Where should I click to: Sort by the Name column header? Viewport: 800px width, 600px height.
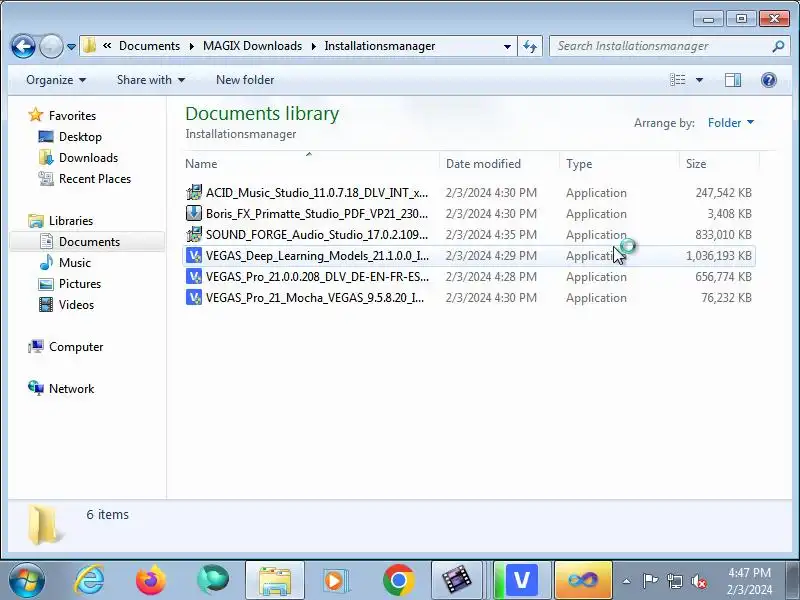tap(312, 164)
